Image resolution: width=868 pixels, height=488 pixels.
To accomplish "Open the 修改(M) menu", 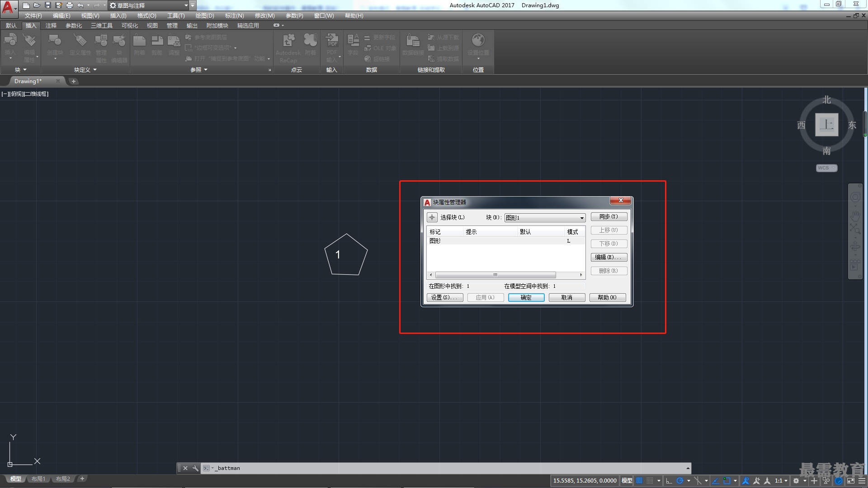I will 264,16.
